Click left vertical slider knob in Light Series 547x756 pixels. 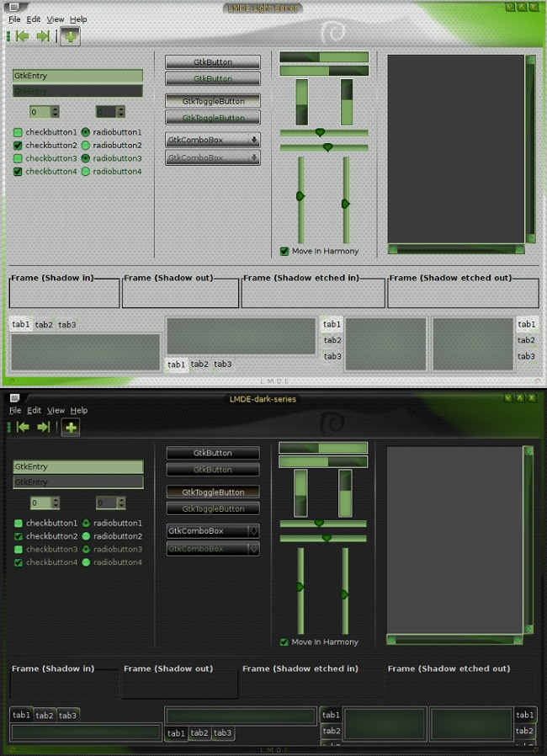point(300,196)
